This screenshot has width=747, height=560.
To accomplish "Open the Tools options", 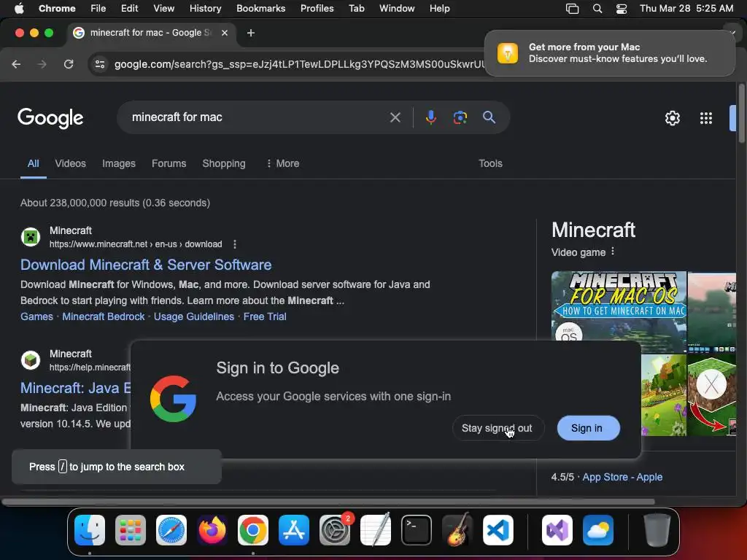I will [490, 163].
